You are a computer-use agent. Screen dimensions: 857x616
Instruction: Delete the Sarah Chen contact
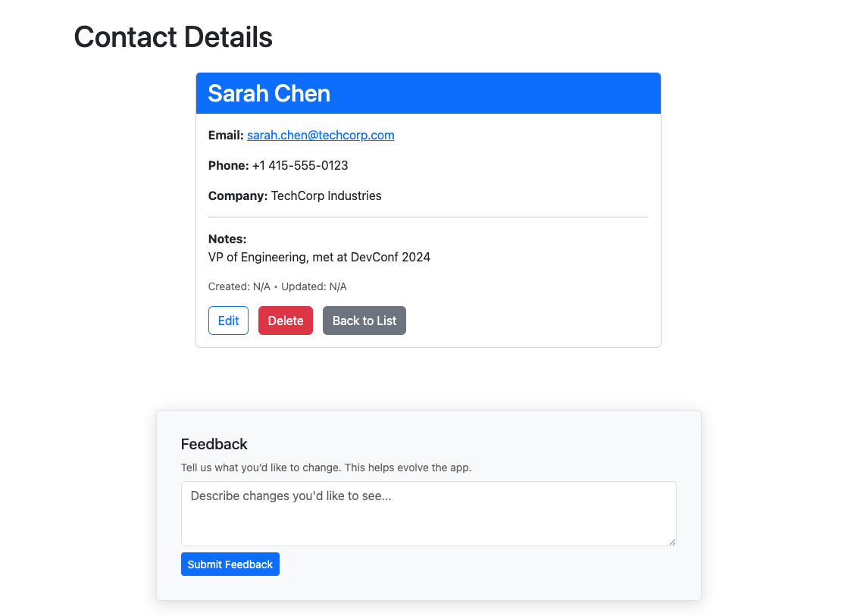tap(286, 321)
